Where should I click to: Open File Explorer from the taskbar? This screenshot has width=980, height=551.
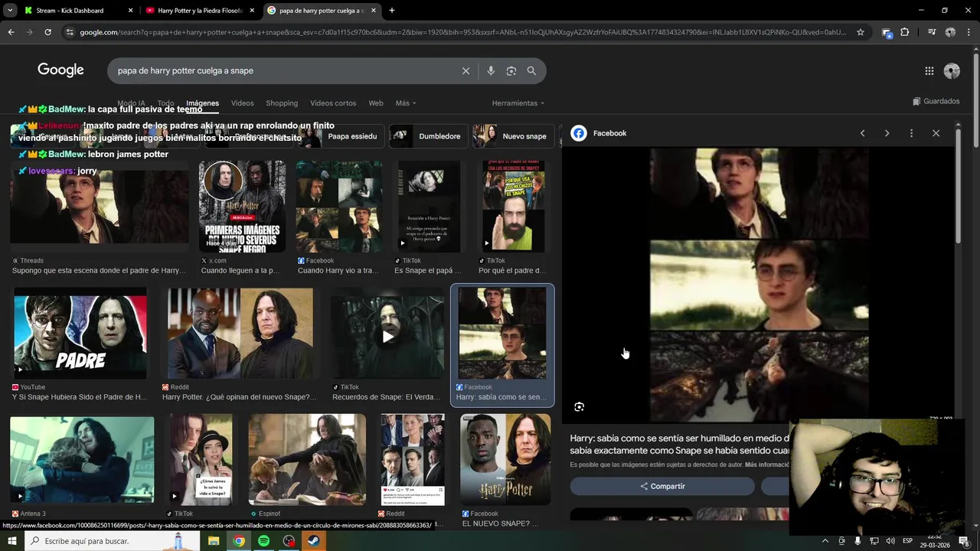tap(214, 541)
